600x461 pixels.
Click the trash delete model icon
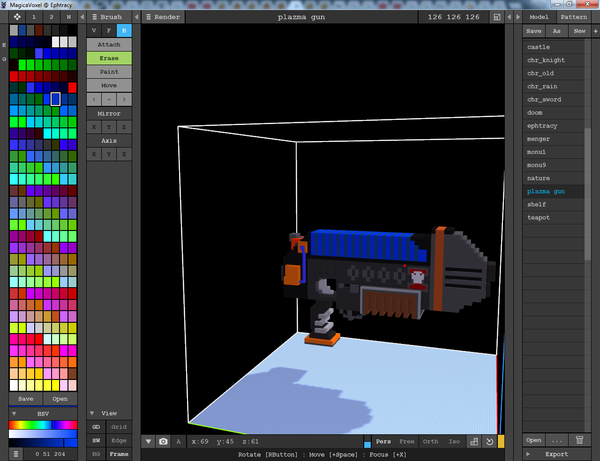click(578, 439)
